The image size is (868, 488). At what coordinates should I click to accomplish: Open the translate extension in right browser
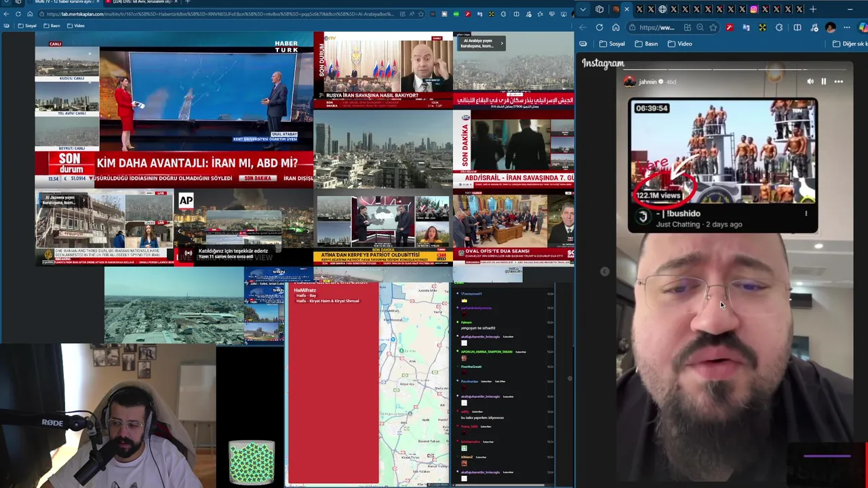(x=746, y=28)
